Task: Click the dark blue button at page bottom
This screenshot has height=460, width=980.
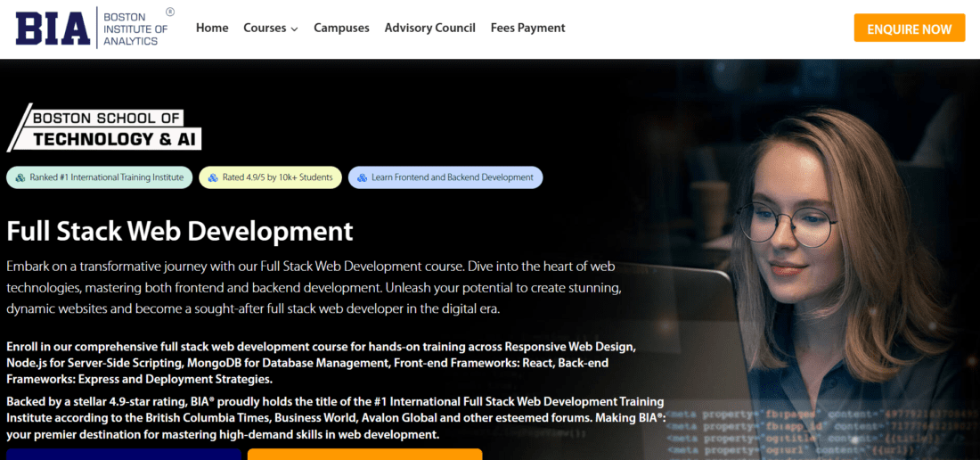Action: point(124,454)
